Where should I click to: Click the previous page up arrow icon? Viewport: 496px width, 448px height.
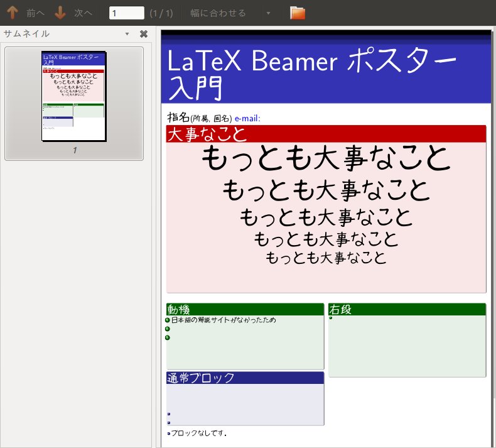click(13, 13)
